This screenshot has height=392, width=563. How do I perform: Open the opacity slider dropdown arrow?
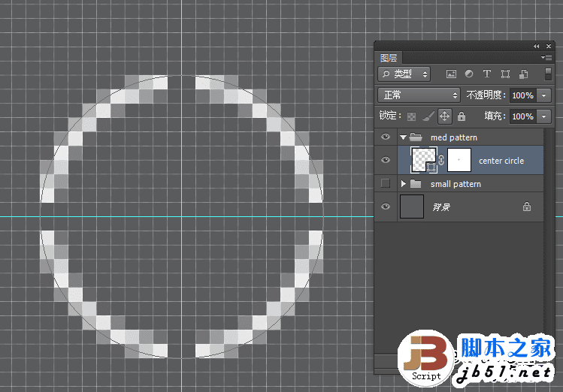pyautogui.click(x=543, y=95)
